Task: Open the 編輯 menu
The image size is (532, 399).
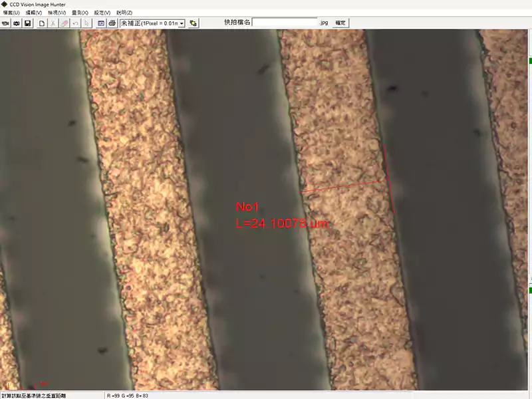Action: tap(34, 13)
